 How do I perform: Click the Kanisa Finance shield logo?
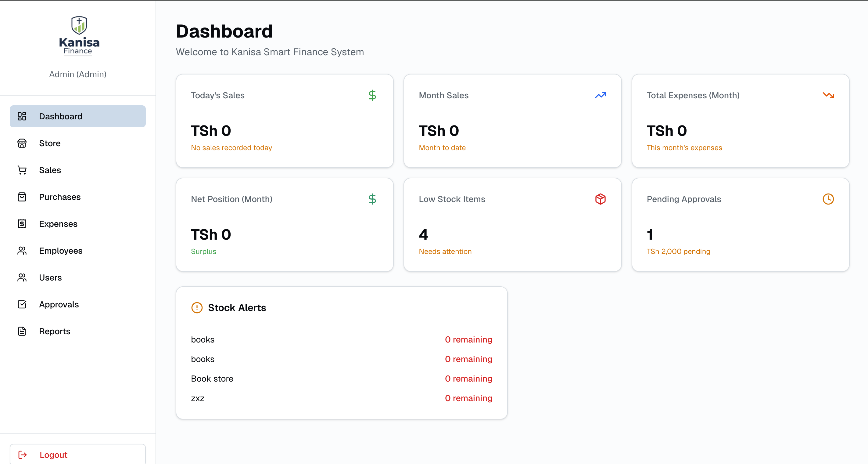(79, 26)
